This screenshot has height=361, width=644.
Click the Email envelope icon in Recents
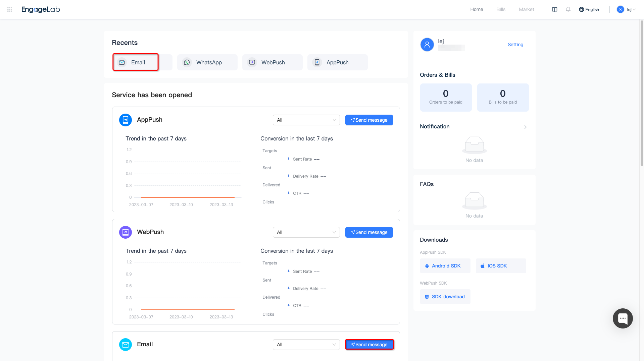[122, 62]
